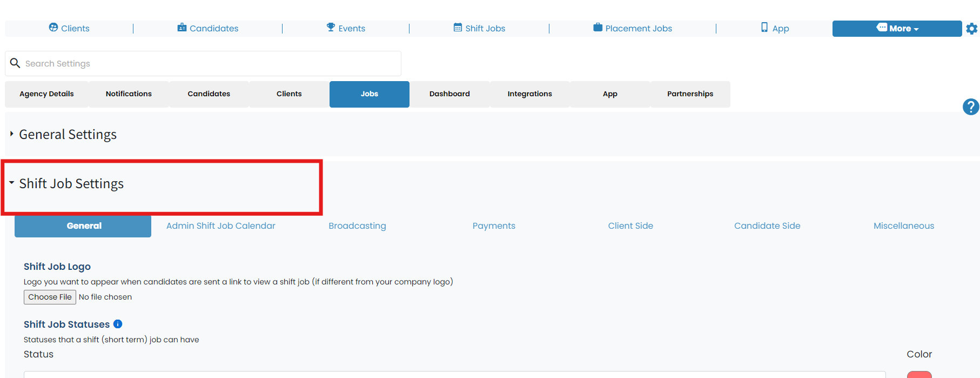This screenshot has height=378, width=980.
Task: Click the Shift Job Statuses info icon
Action: pos(118,324)
